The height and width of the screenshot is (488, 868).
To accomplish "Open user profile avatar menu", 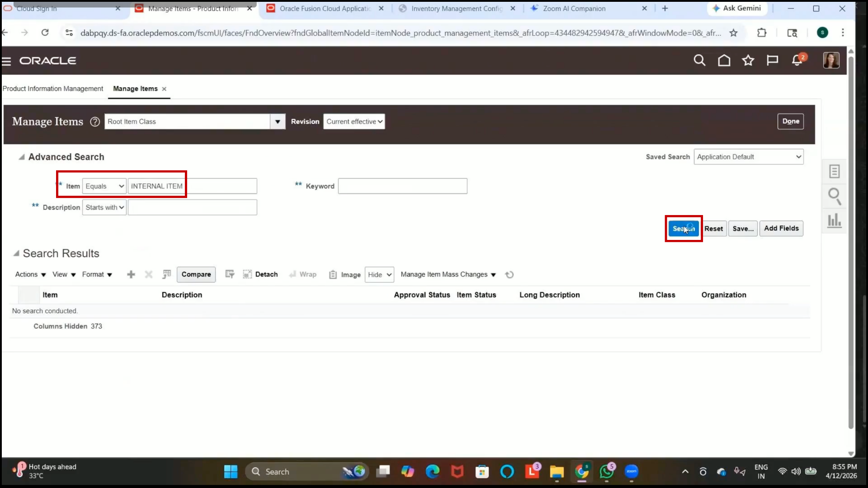I will [831, 60].
